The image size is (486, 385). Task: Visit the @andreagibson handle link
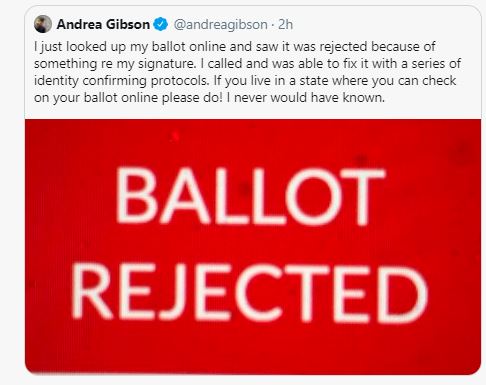pos(220,25)
